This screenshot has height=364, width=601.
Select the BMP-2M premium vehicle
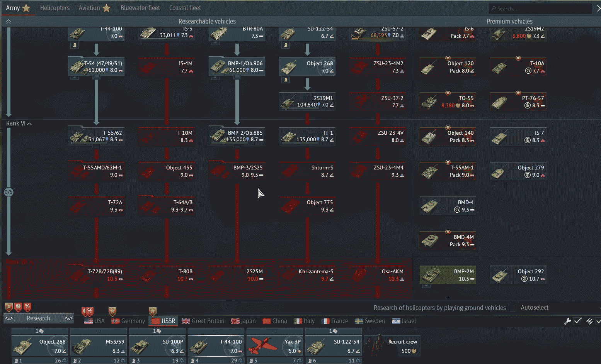point(448,275)
